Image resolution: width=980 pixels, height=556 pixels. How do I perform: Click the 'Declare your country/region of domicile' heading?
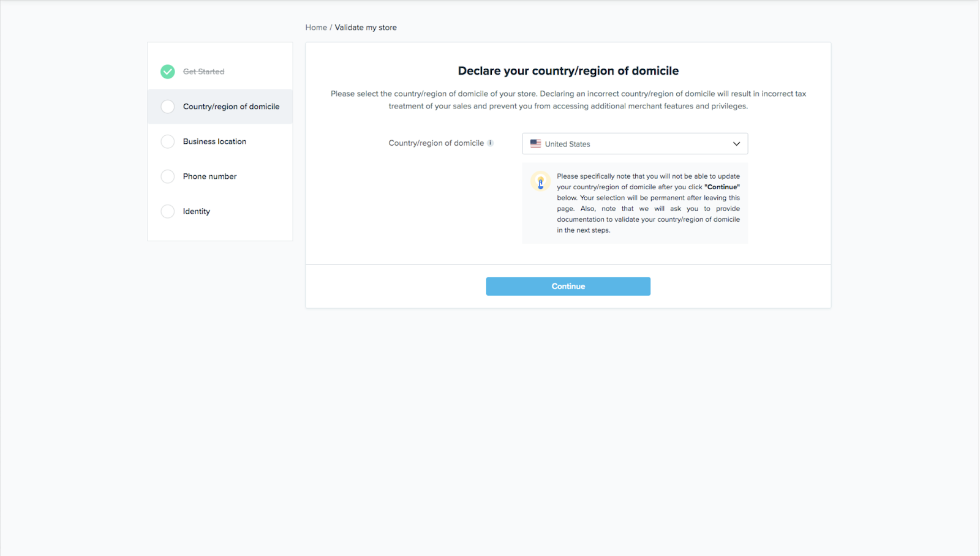(x=568, y=71)
